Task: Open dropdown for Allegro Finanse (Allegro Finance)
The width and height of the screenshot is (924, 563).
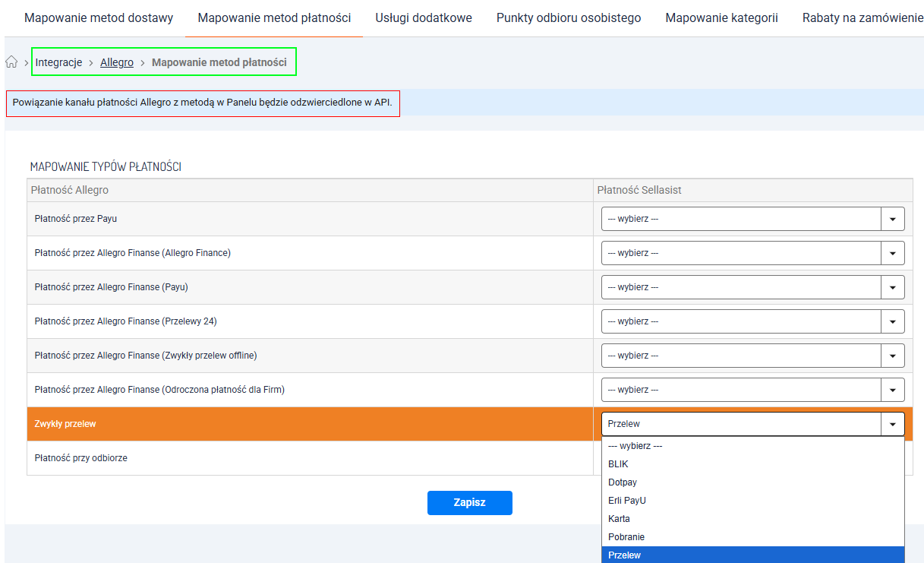Action: (x=753, y=253)
